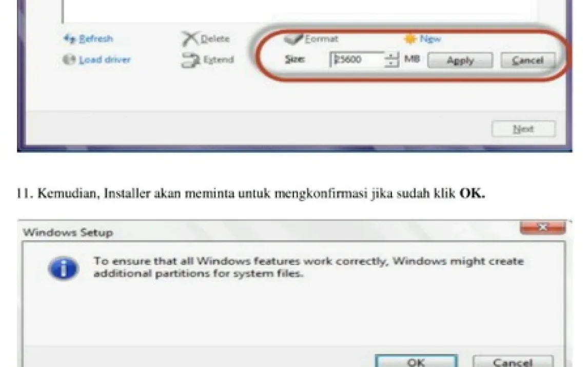
Task: Open the Refresh link
Action: [95, 38]
